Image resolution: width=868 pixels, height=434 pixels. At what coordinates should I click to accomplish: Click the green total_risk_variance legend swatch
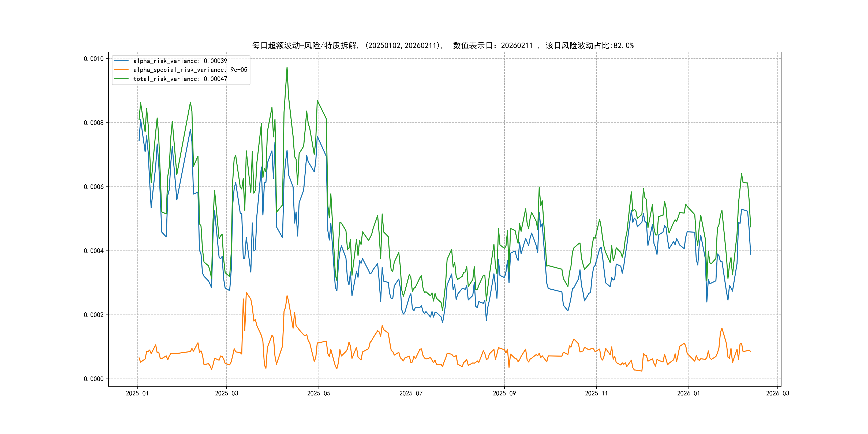tap(121, 79)
